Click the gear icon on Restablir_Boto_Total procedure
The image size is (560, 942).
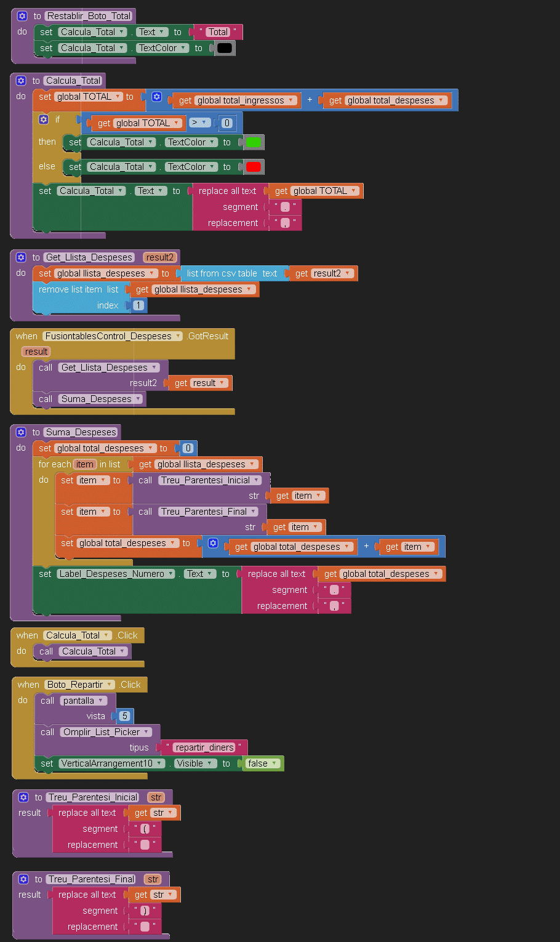(x=22, y=16)
